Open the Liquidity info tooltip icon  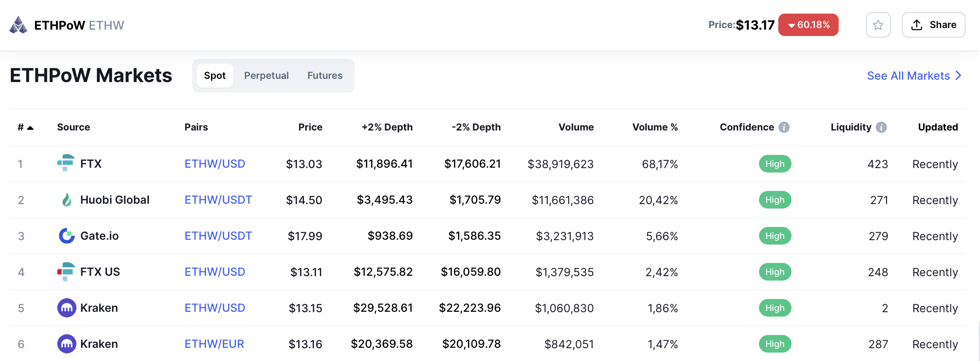[x=881, y=127]
